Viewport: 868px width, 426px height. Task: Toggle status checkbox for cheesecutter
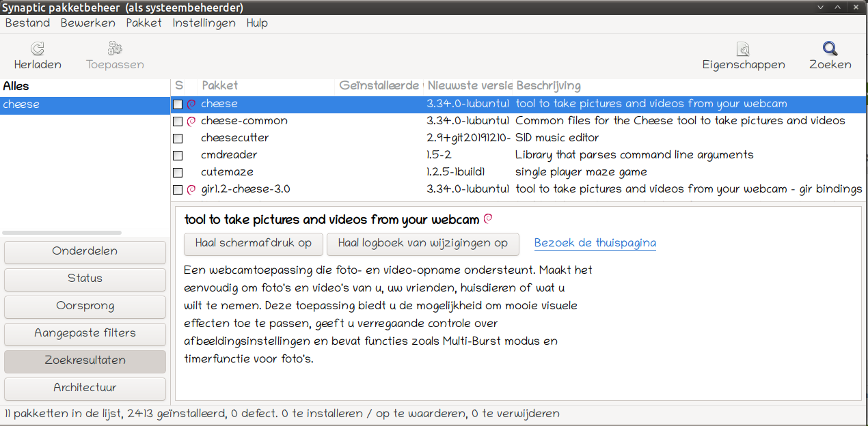tap(178, 139)
